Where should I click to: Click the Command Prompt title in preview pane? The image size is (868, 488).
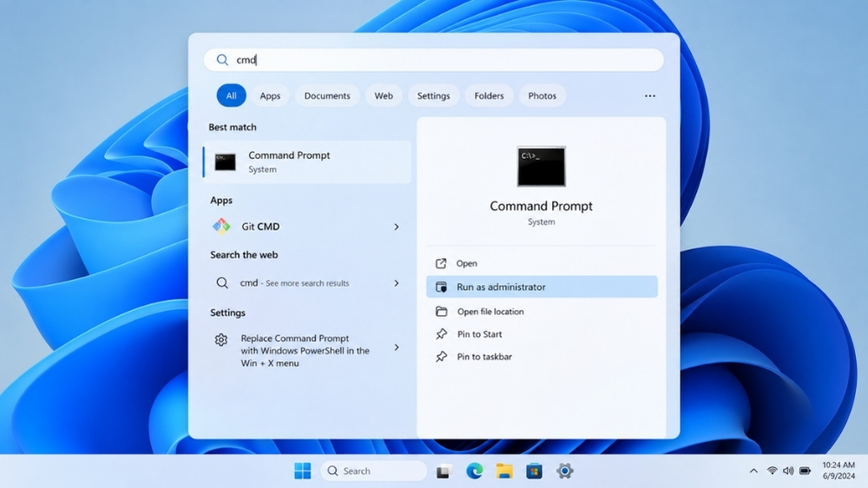pyautogui.click(x=541, y=206)
